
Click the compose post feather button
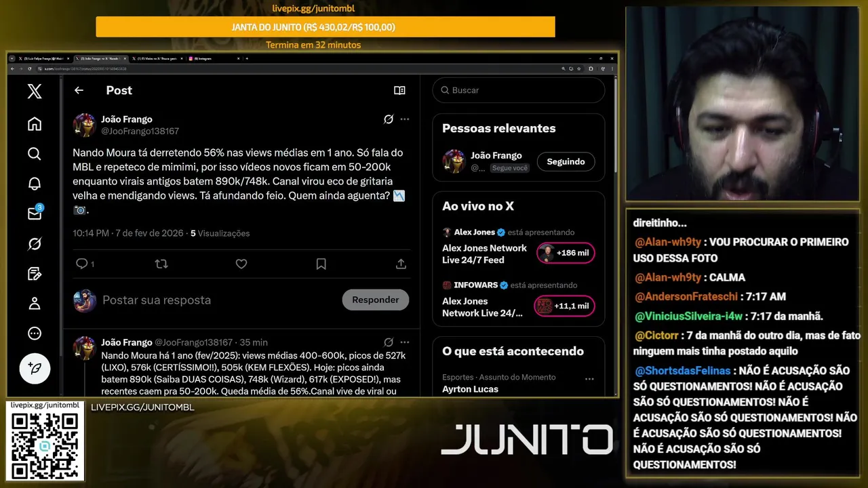tap(35, 369)
